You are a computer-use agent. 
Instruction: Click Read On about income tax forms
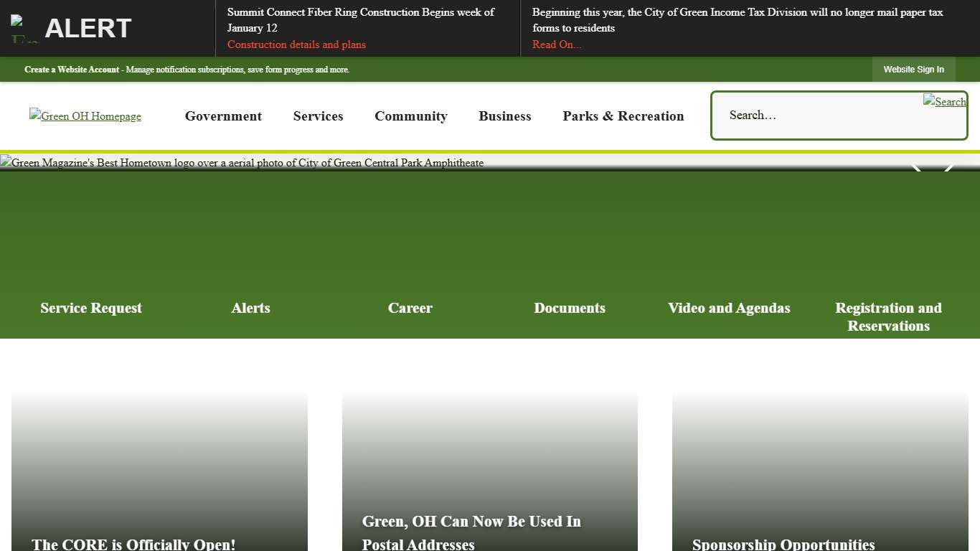tap(556, 44)
